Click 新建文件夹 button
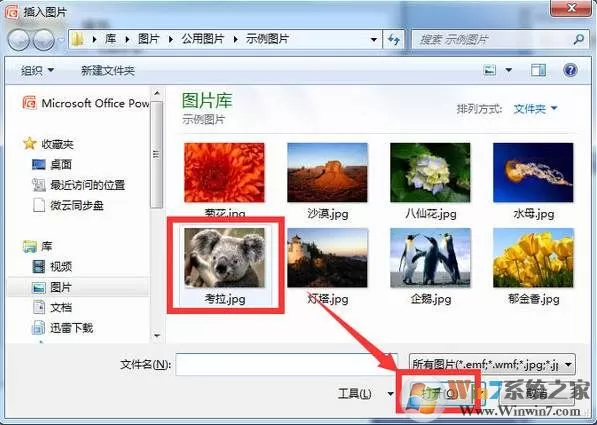 point(108,70)
